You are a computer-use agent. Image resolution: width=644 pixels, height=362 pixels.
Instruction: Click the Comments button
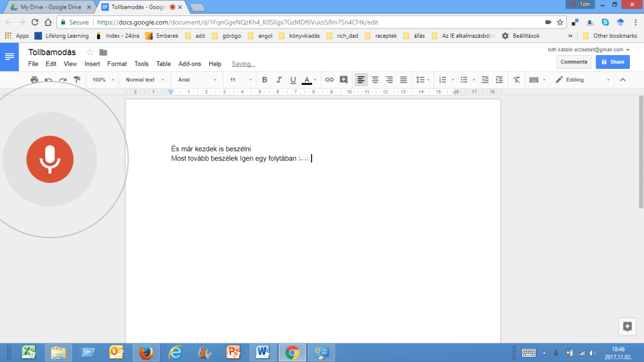point(574,62)
